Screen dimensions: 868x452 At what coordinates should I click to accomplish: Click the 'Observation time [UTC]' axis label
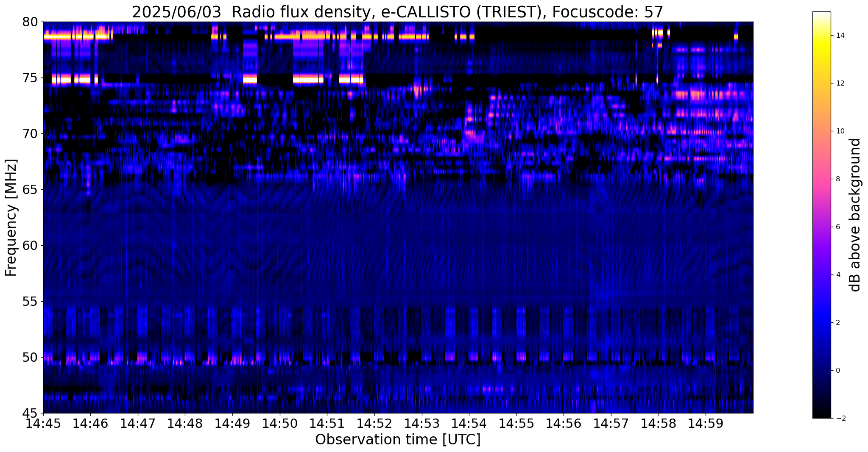point(398,440)
